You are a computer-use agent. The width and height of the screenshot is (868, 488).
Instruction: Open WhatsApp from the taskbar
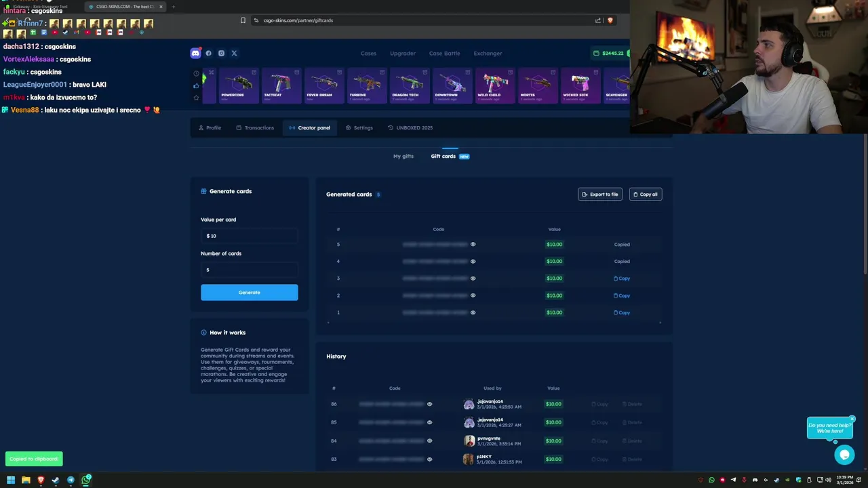click(x=86, y=480)
